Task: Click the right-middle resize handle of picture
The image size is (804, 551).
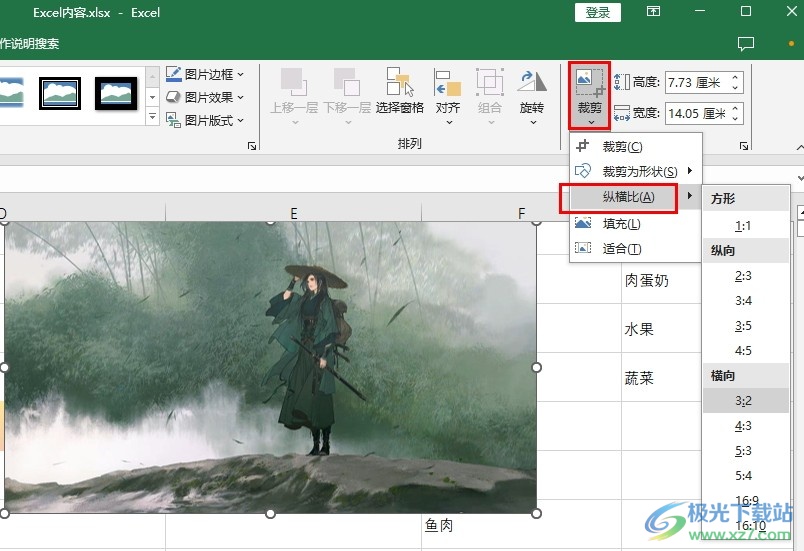Action: click(x=536, y=368)
